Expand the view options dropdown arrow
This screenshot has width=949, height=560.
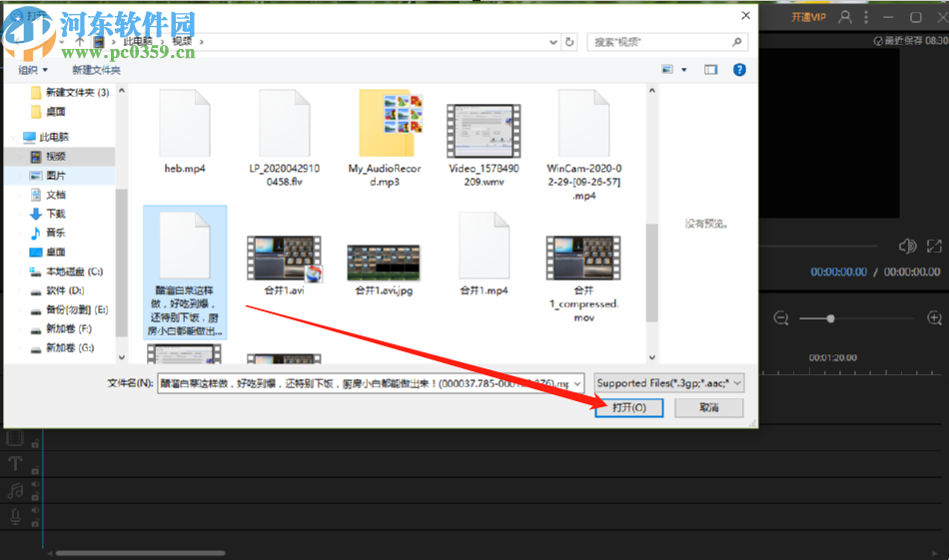(x=684, y=70)
